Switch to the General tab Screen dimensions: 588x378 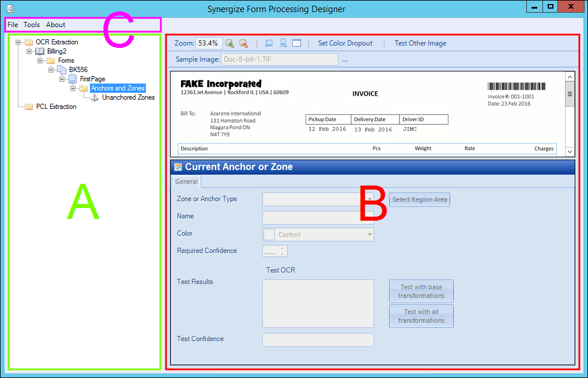point(186,182)
